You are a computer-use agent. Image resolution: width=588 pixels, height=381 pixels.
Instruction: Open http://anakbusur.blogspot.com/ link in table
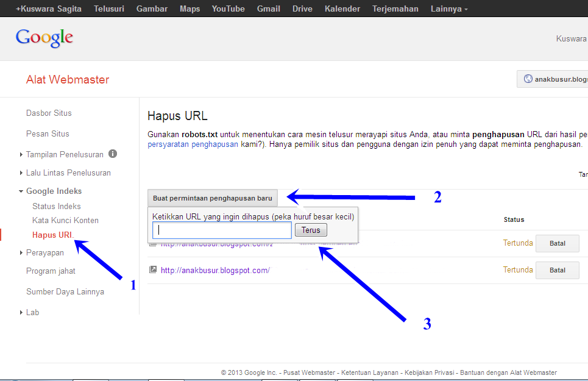coord(215,270)
